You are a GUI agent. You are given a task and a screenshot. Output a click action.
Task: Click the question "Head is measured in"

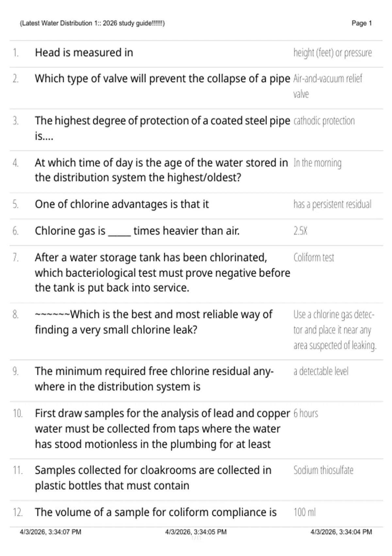(x=84, y=53)
